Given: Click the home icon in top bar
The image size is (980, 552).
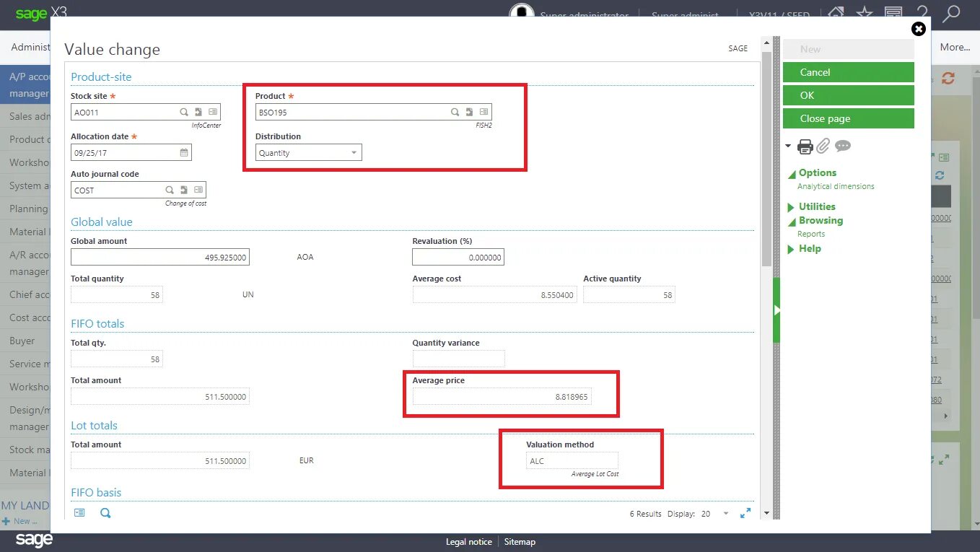Looking at the screenshot, I should click(x=836, y=13).
